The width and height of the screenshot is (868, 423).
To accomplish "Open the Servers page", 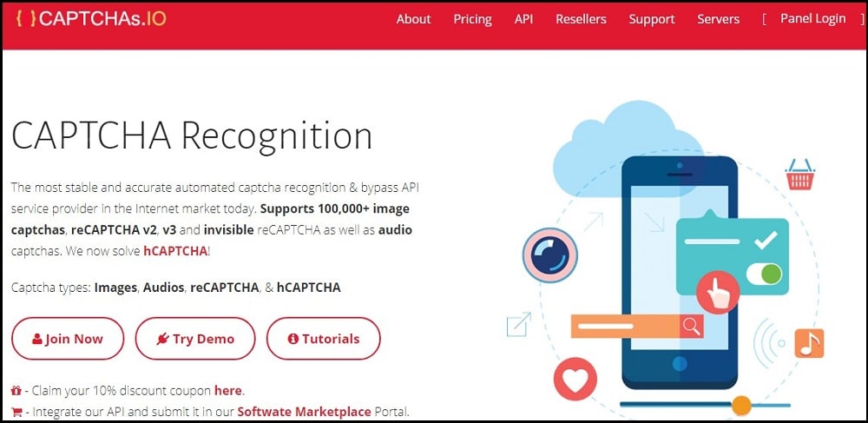I will (x=718, y=19).
